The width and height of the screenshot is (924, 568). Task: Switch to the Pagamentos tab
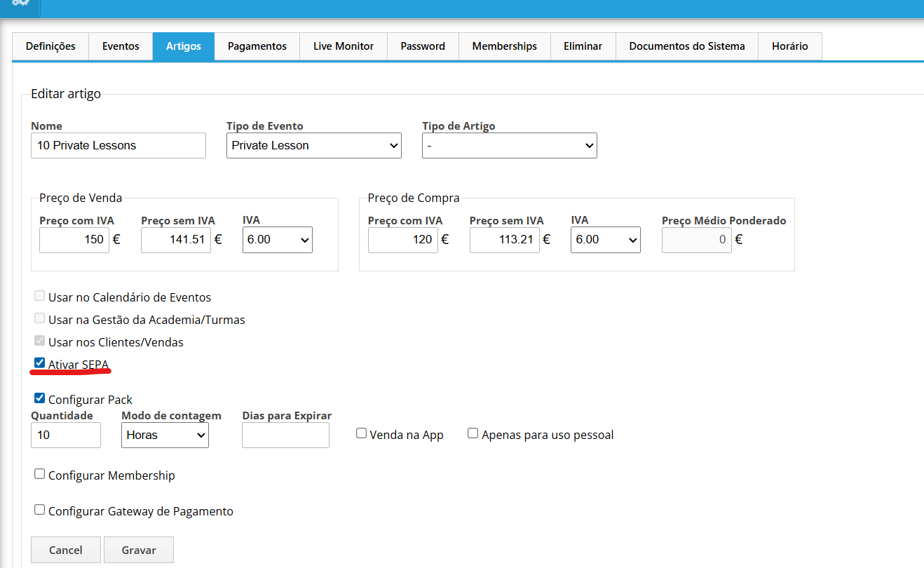[x=257, y=46]
